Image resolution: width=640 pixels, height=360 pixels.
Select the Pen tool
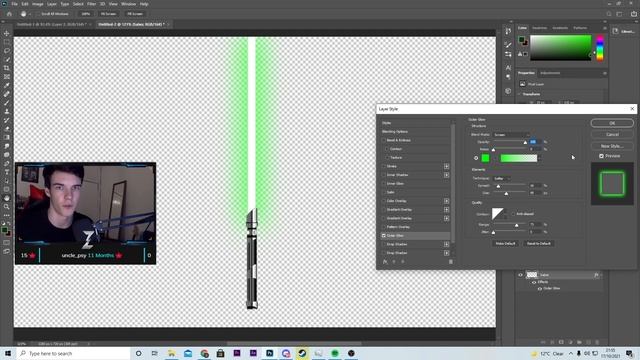pos(7,163)
